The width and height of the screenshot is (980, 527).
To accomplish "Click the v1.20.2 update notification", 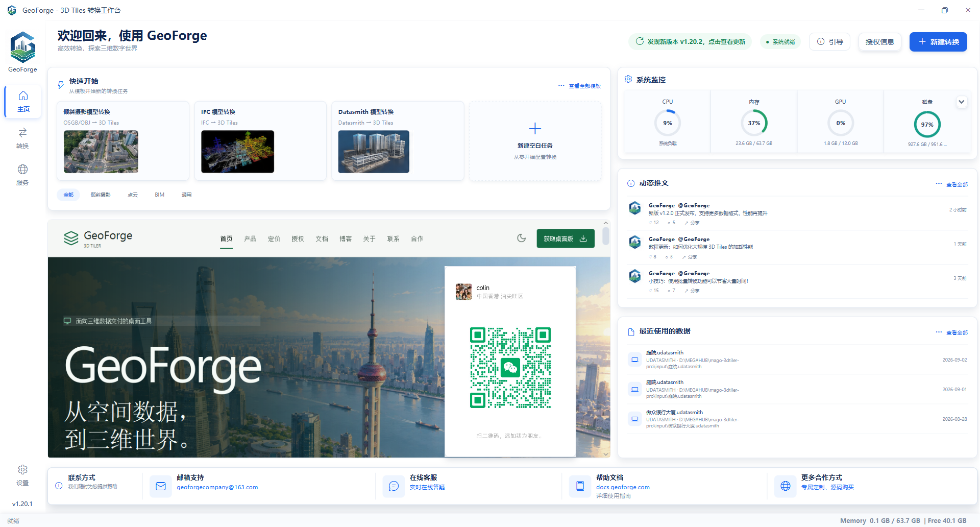I will (x=690, y=41).
